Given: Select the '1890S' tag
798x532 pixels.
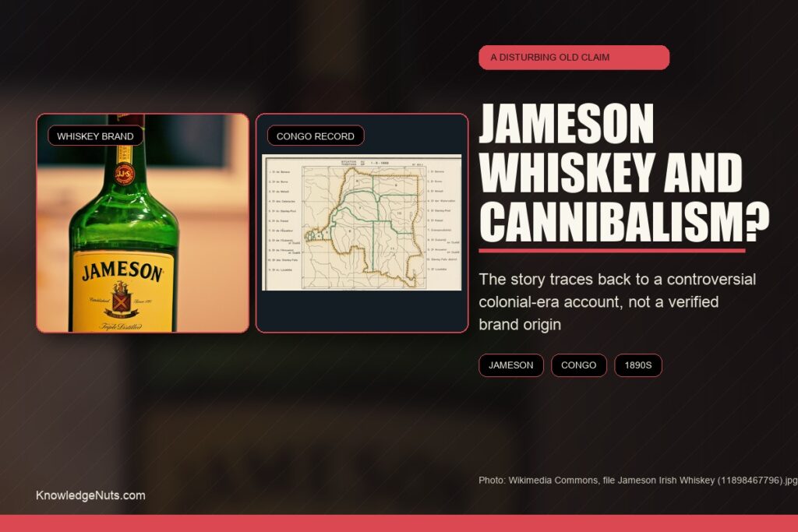Looking at the screenshot, I should (x=638, y=365).
